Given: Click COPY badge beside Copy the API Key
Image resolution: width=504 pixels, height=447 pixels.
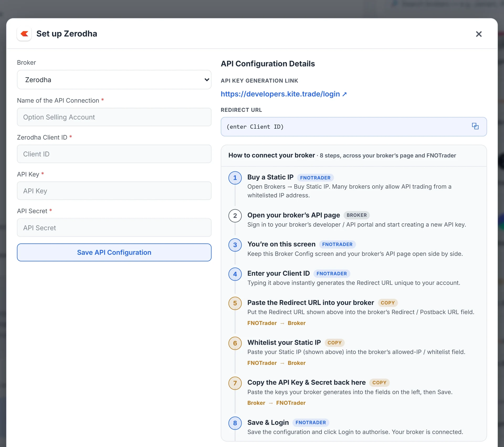Looking at the screenshot, I should (x=379, y=382).
